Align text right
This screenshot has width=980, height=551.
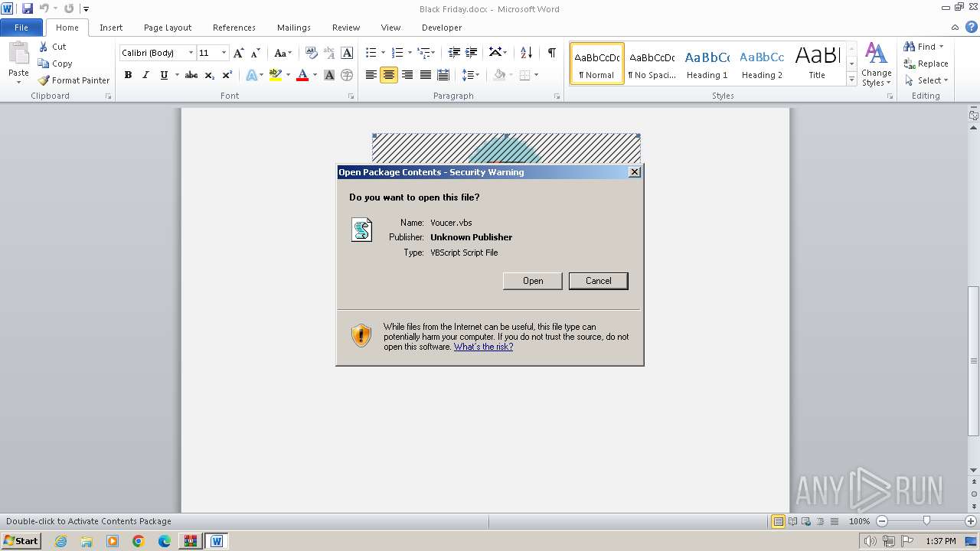pyautogui.click(x=407, y=75)
